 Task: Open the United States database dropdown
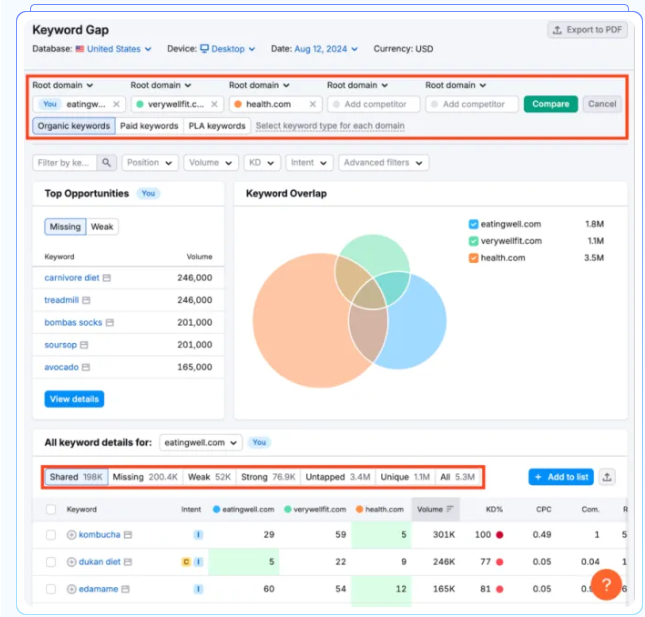click(x=114, y=49)
